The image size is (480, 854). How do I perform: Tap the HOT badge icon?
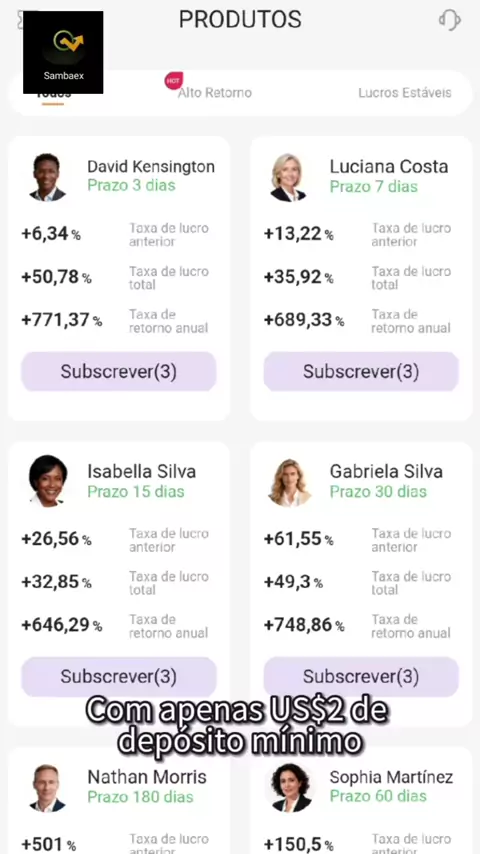(174, 81)
